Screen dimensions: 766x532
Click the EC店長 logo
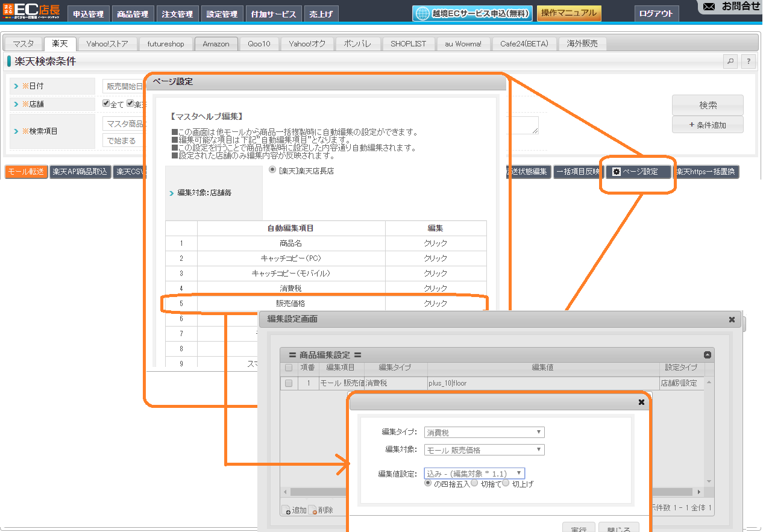point(31,11)
